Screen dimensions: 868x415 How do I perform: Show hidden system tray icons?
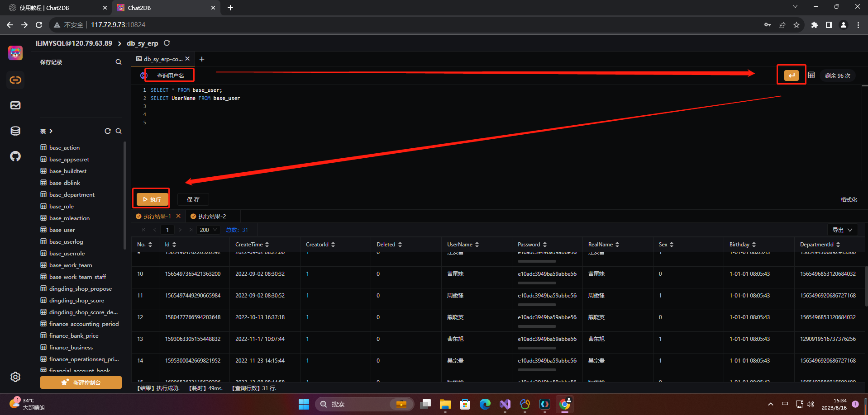pos(771,404)
